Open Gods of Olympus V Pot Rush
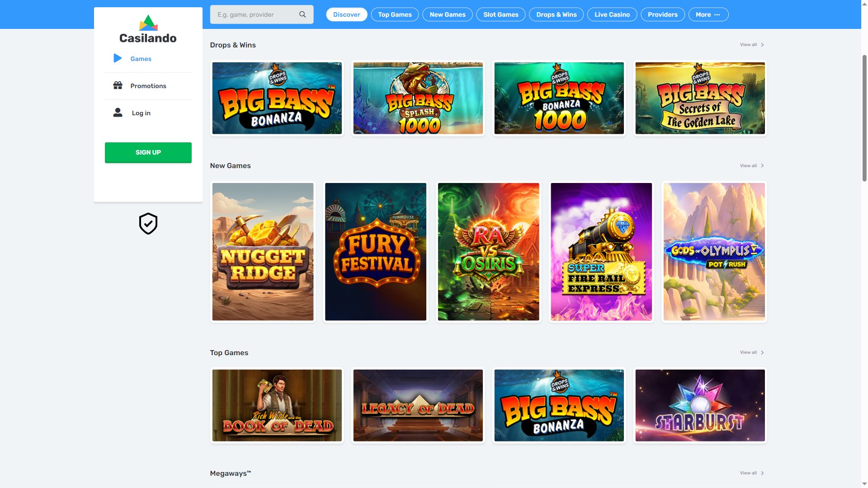The image size is (868, 488). coord(714,252)
